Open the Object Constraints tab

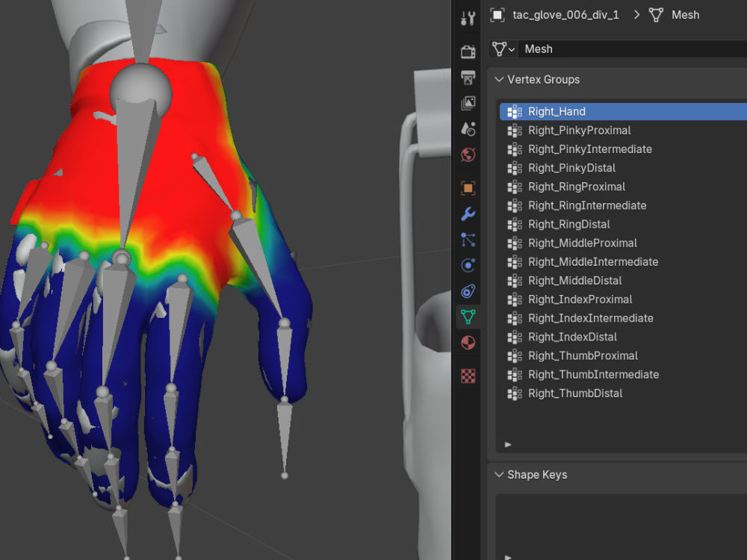(x=468, y=291)
